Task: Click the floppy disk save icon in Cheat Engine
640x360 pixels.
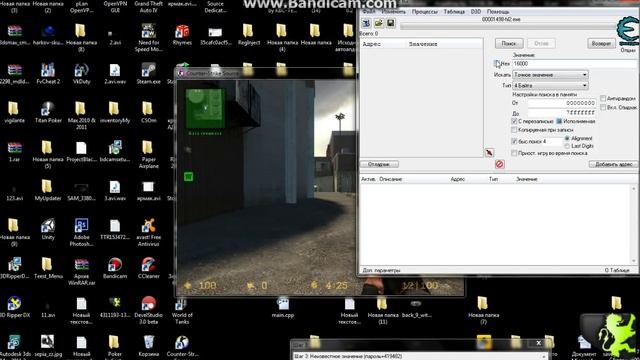Action: (x=391, y=23)
